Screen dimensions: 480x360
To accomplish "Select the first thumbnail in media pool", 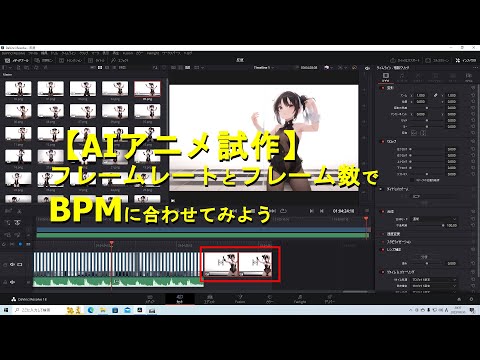I will pyautogui.click(x=18, y=89).
